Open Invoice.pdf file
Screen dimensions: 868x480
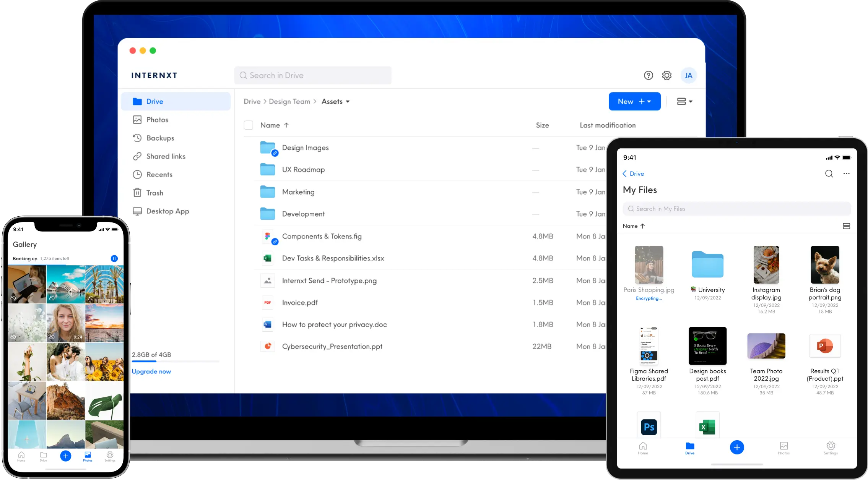(300, 302)
